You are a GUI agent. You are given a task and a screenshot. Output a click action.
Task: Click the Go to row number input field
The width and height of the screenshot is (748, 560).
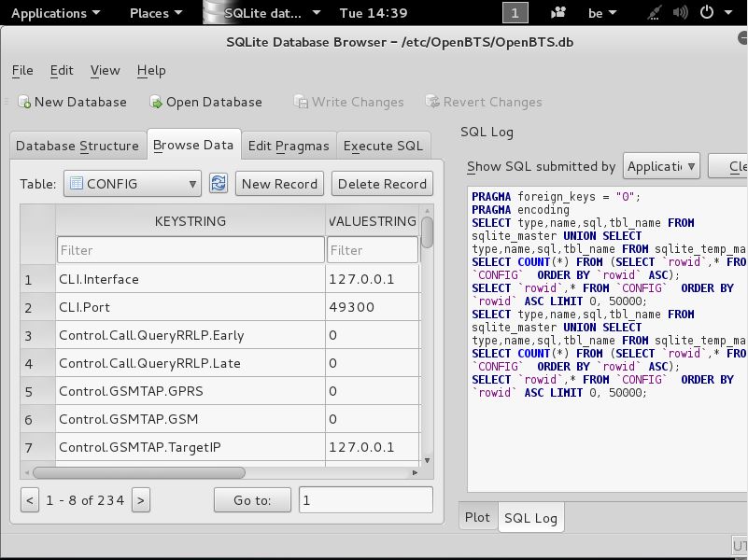366,500
